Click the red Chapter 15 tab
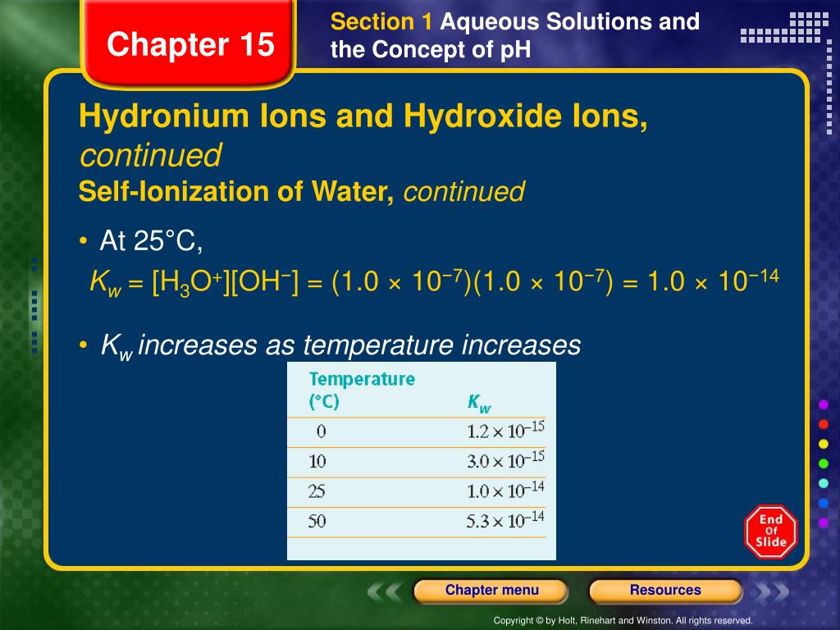 tap(188, 44)
